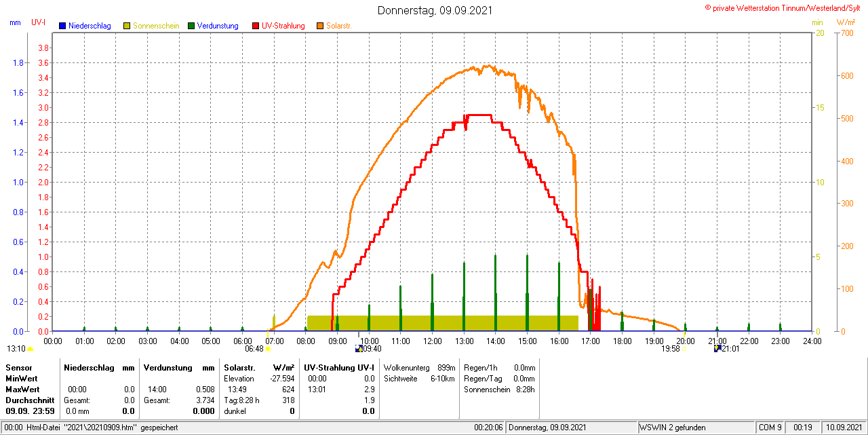Click the 00:19 status bar field

(x=803, y=428)
